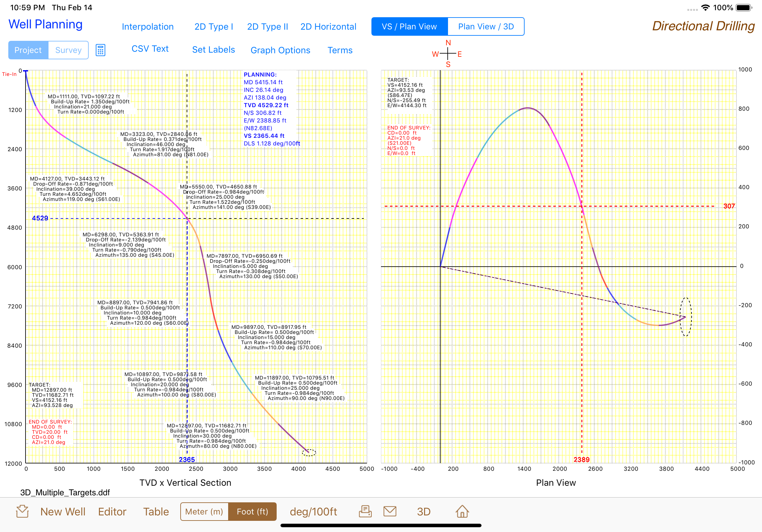Open Graph Options menu

coord(280,50)
